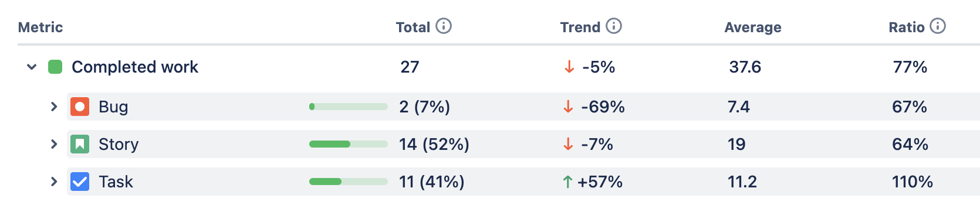This screenshot has height=219, width=980.
Task: Click the green Completed work color swatch
Action: 55,67
